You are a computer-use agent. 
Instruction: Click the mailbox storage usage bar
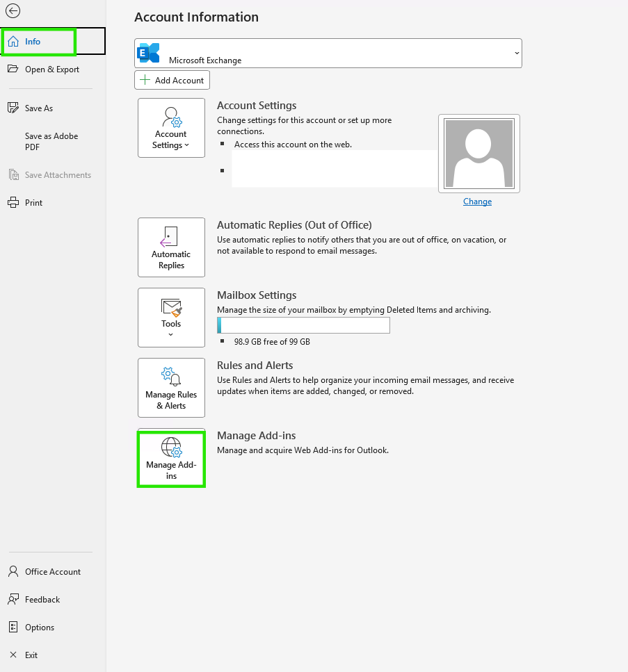tap(304, 325)
